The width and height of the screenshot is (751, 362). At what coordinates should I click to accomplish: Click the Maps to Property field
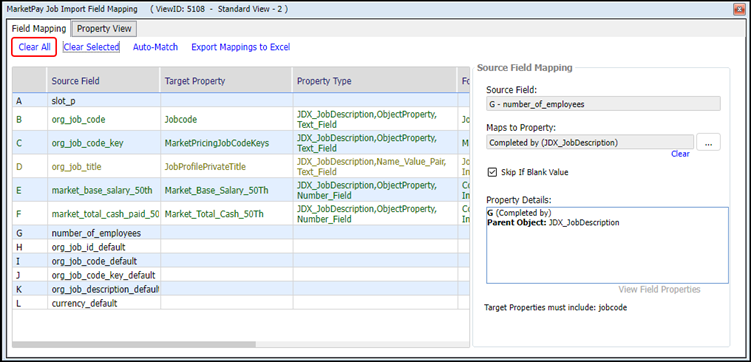[x=590, y=142]
